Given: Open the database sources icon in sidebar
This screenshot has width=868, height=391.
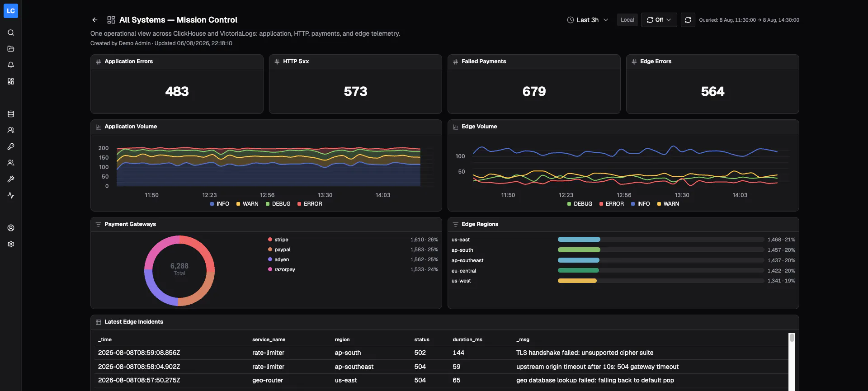Looking at the screenshot, I should click(x=11, y=114).
